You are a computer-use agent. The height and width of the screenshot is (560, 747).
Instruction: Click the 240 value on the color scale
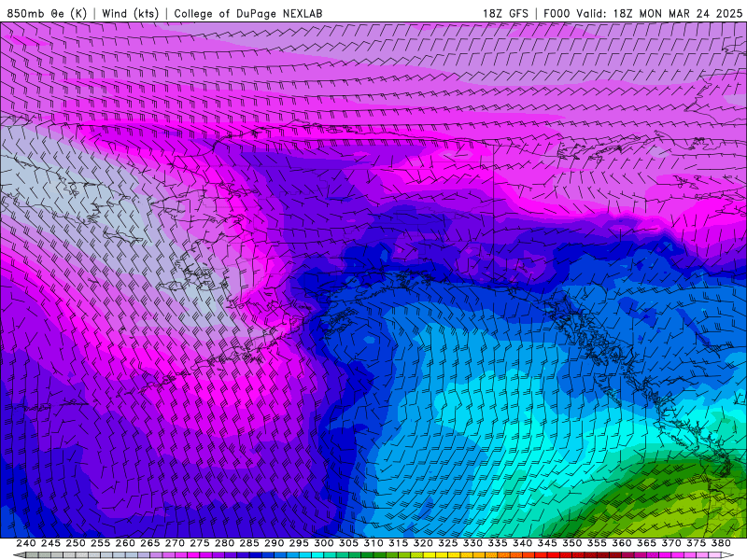(26, 543)
